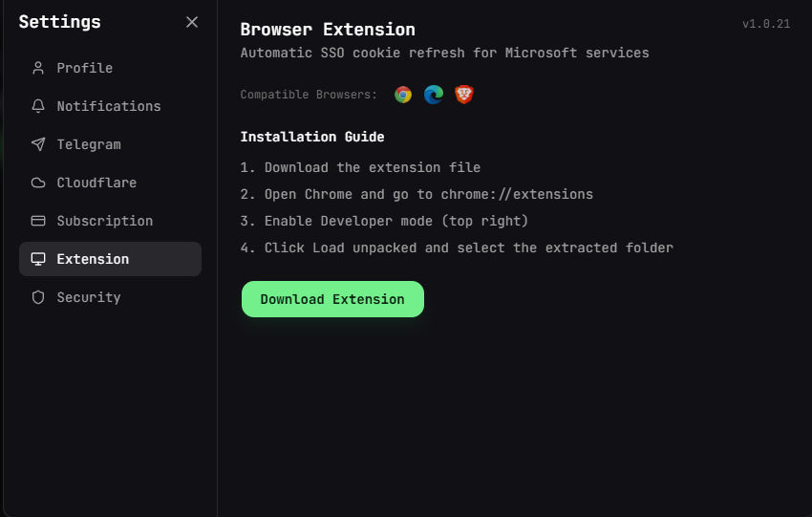The height and width of the screenshot is (517, 812).
Task: Click step 2 mentioning chrome://extensions
Action: point(417,194)
